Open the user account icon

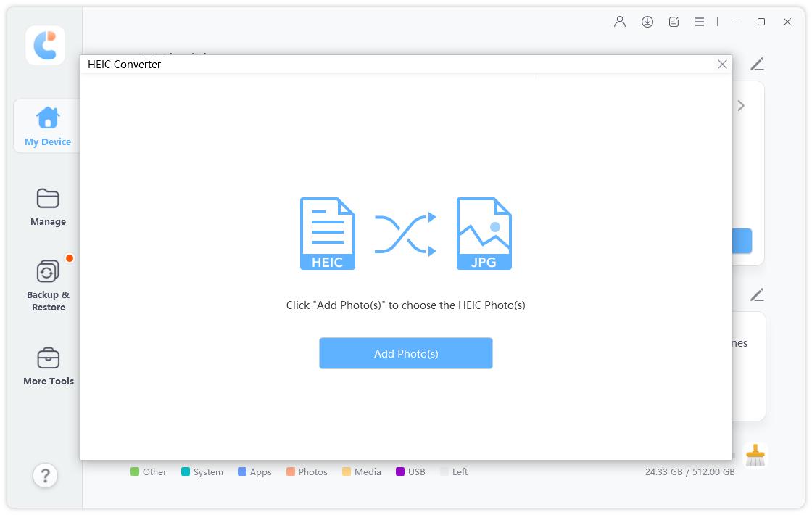(x=620, y=22)
